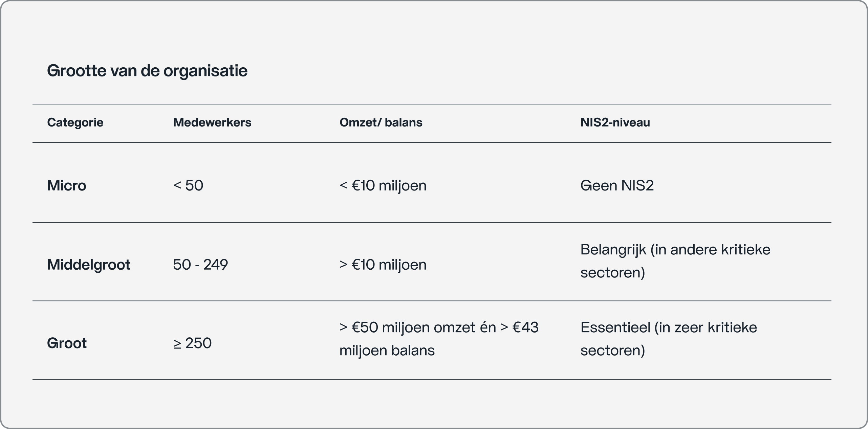Click the '50 - 249' employees cell
This screenshot has width=868, height=429.
(x=200, y=265)
